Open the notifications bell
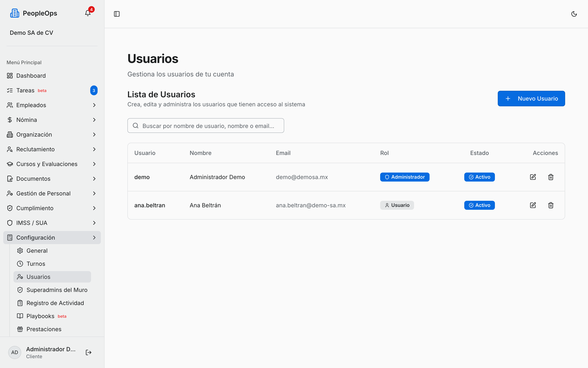This screenshot has height=368, width=588. pyautogui.click(x=88, y=13)
